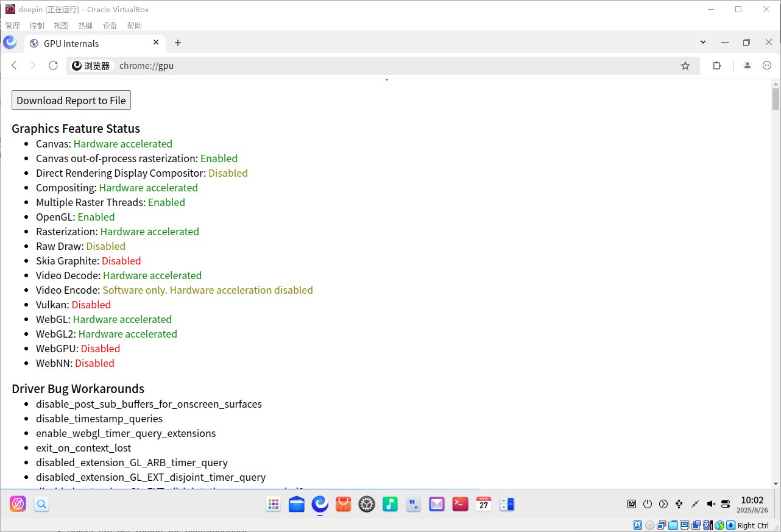Image resolution: width=781 pixels, height=532 pixels.
Task: Open the deepin launcher icon
Action: coord(18,504)
